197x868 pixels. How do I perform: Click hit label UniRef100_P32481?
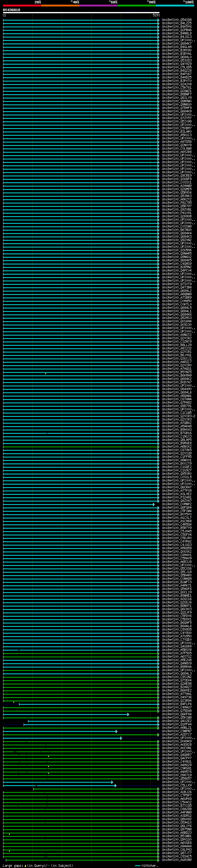click(177, 497)
